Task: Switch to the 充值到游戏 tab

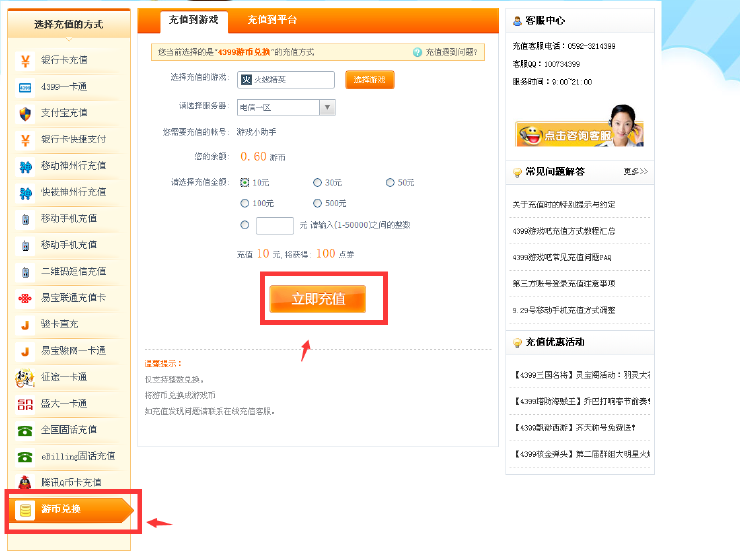Action: (193, 20)
